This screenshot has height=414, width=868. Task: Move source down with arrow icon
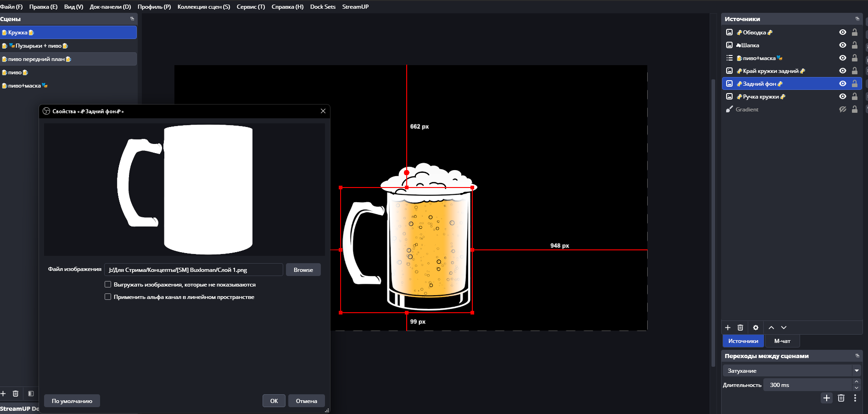[x=784, y=327]
